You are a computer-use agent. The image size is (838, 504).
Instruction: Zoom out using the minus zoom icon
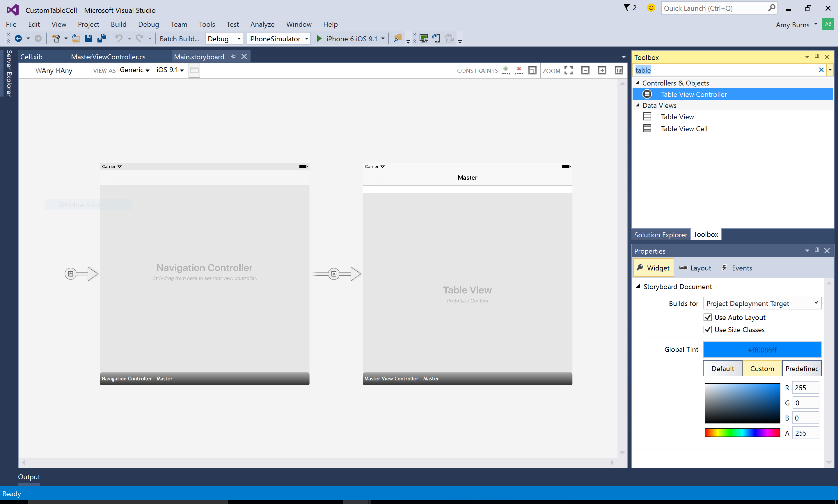pyautogui.click(x=585, y=70)
